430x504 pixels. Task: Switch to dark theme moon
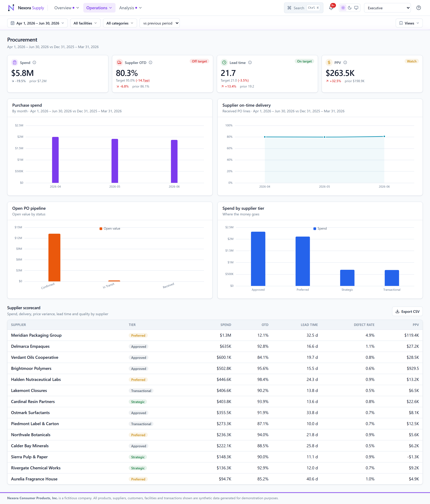(350, 8)
